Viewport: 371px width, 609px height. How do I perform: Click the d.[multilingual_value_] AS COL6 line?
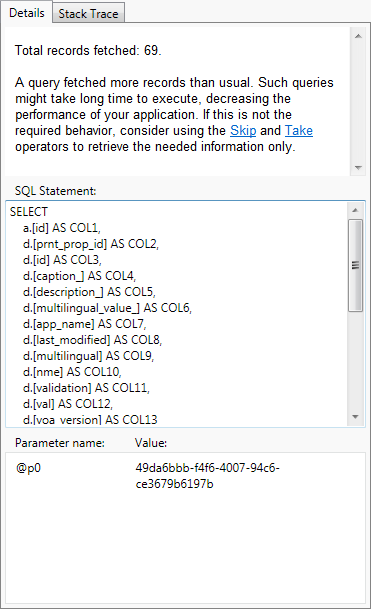[107, 308]
